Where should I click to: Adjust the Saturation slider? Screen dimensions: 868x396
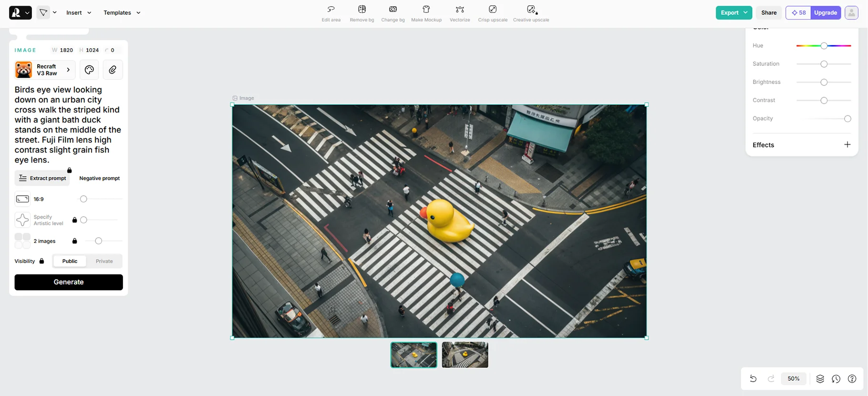click(x=824, y=64)
